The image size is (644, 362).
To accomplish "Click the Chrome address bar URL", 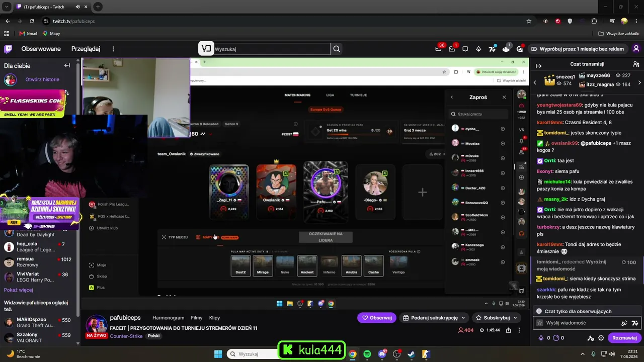I will (x=74, y=21).
